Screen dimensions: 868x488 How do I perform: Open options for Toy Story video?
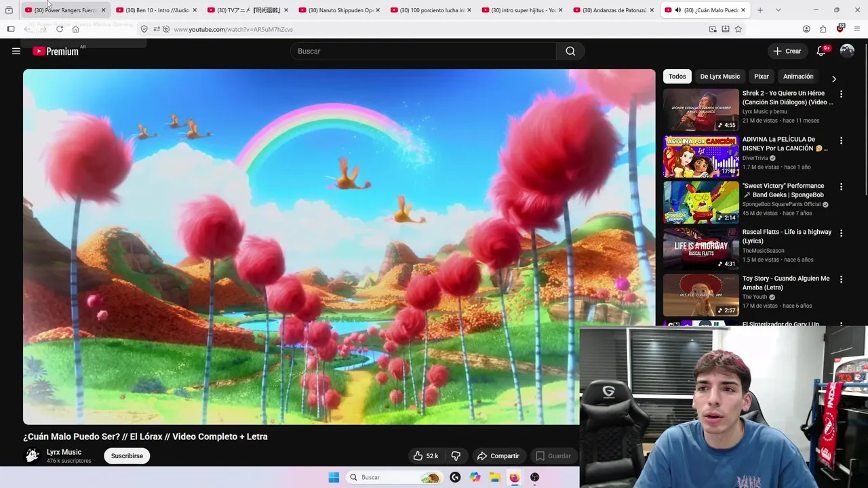pyautogui.click(x=841, y=279)
